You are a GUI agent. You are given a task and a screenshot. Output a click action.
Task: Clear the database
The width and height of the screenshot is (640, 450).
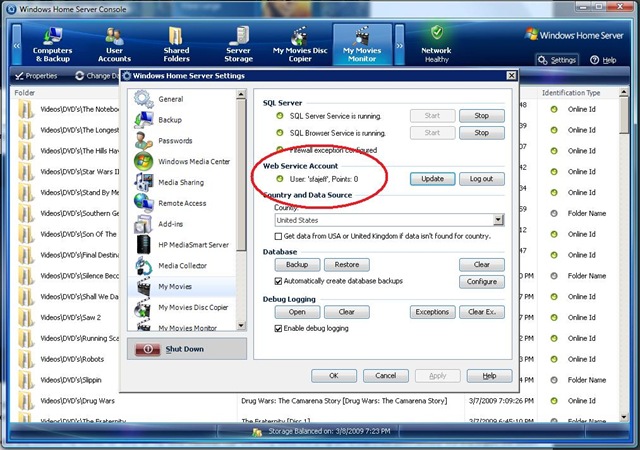(x=482, y=265)
